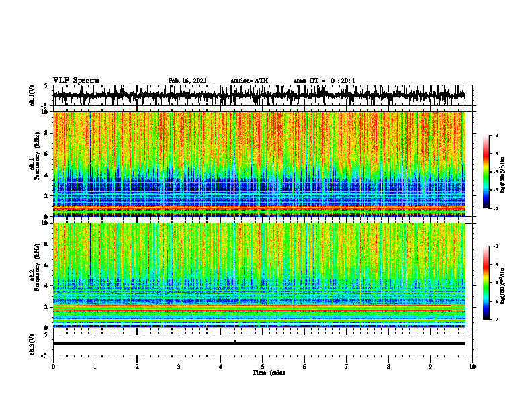The height and width of the screenshot is (411, 532).
Task: Click the "-3" label on ch.2 color scale
Action: click(x=496, y=246)
